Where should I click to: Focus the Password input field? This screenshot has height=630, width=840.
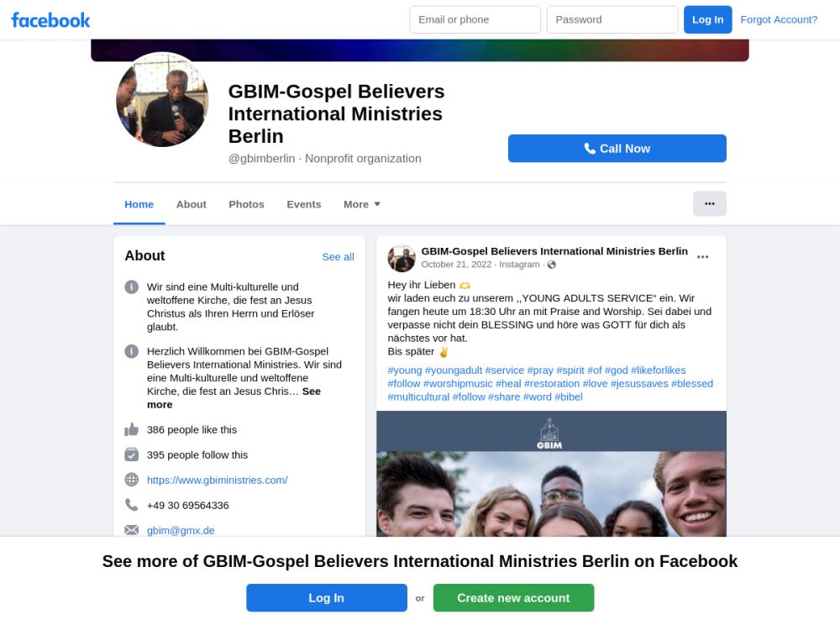tap(612, 19)
